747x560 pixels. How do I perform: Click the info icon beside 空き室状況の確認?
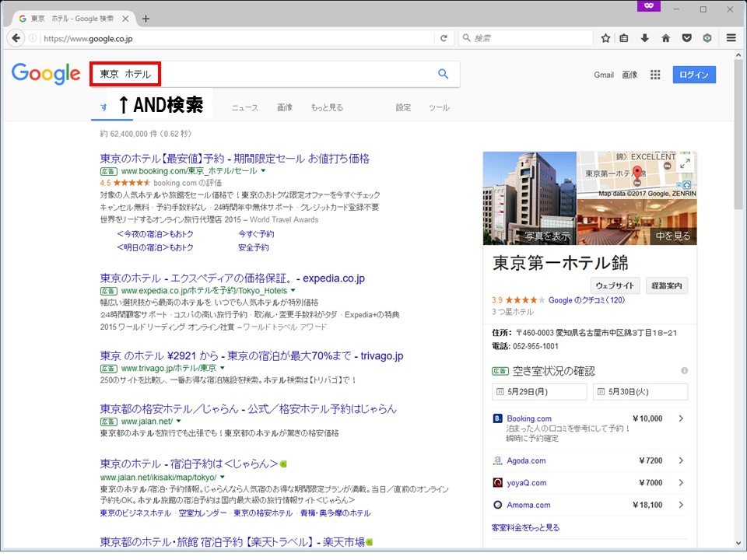(684, 370)
